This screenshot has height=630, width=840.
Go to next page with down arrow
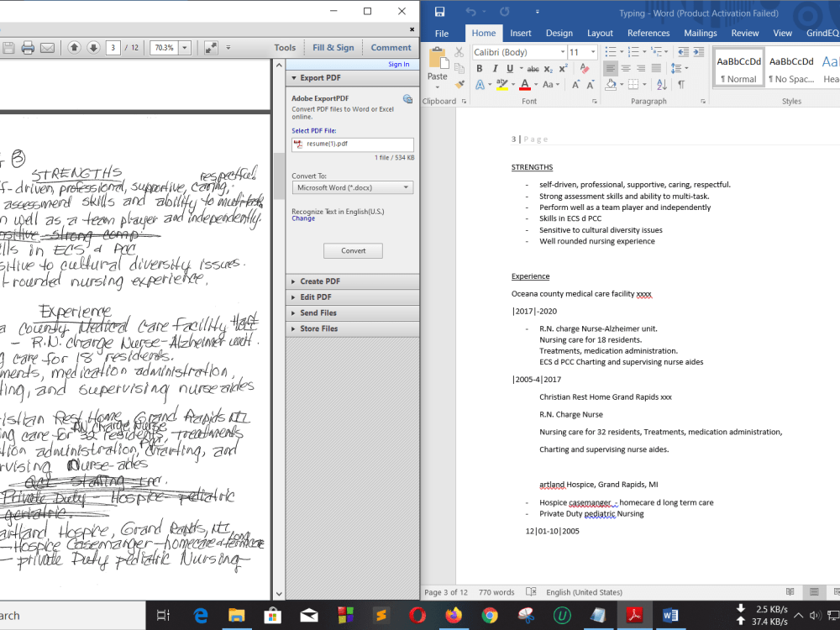click(93, 48)
